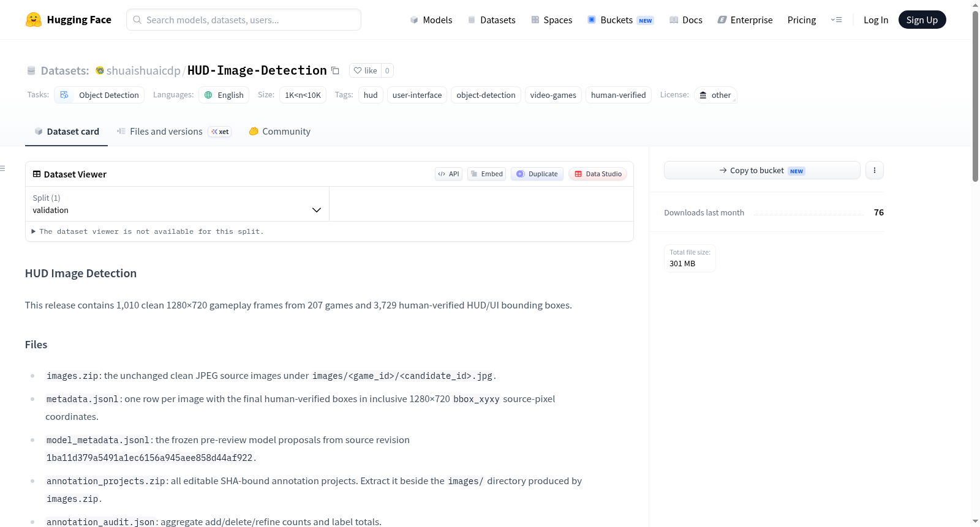This screenshot has width=980, height=527.
Task: Click the left sidebar table-of-contents icon
Action: coord(2,168)
